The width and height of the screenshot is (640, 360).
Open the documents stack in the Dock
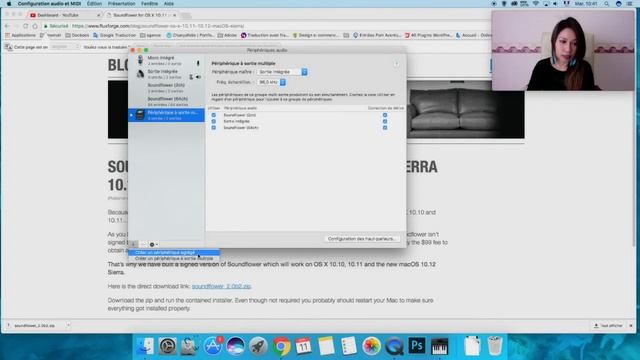coord(472,346)
